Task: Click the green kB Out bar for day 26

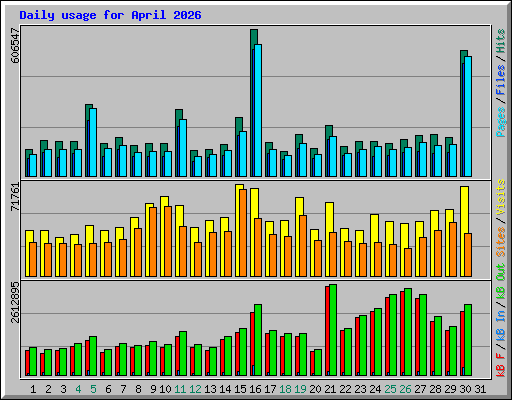Action: pyautogui.click(x=408, y=332)
